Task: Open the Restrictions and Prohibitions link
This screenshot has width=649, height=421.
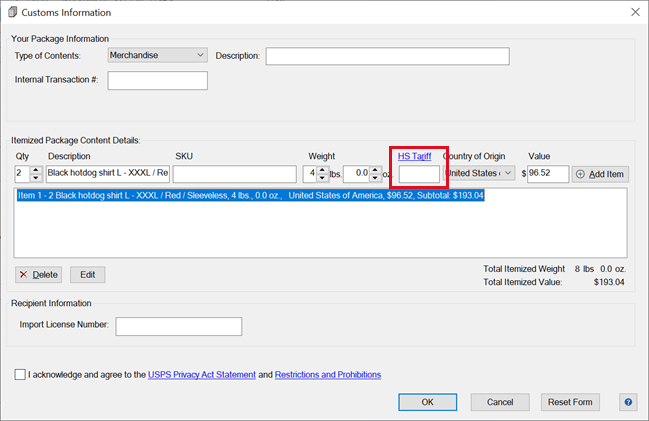Action: pyautogui.click(x=327, y=375)
